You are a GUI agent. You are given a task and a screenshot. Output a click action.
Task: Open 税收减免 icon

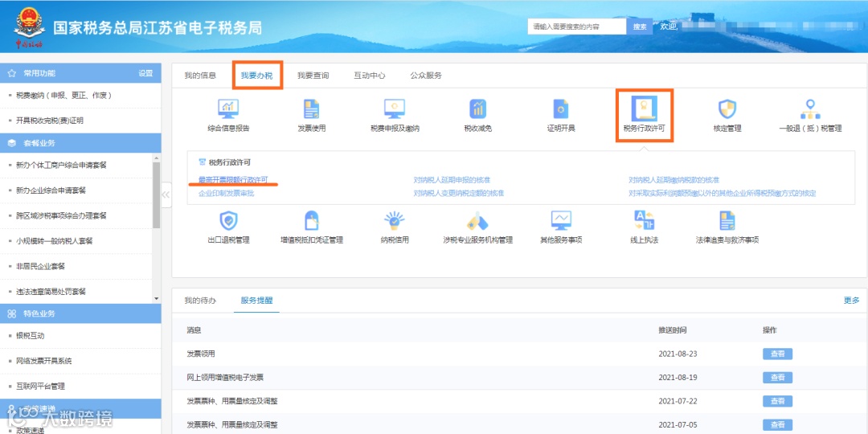[477, 108]
